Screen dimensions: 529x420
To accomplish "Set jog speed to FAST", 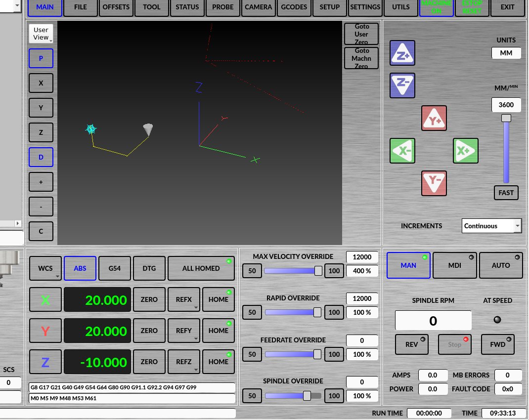I will tap(506, 193).
